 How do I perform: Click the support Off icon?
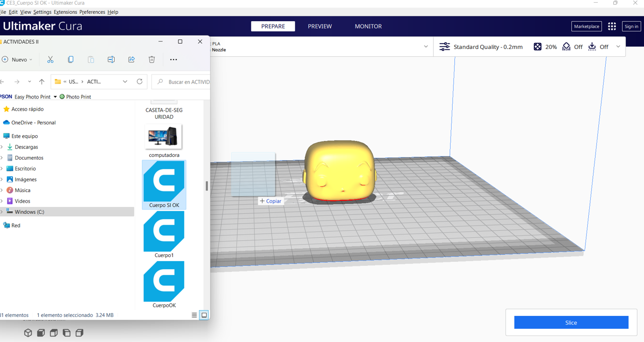pyautogui.click(x=566, y=47)
